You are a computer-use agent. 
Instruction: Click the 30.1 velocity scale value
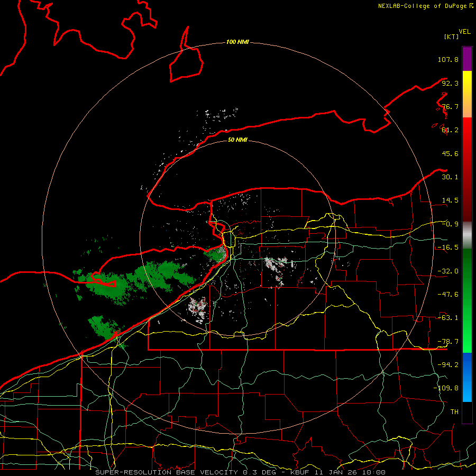pos(450,177)
